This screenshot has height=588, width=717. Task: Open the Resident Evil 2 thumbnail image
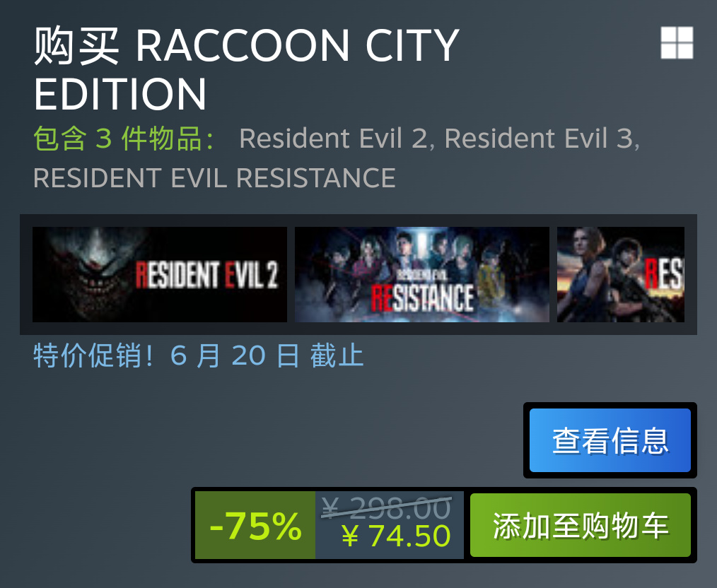click(160, 275)
